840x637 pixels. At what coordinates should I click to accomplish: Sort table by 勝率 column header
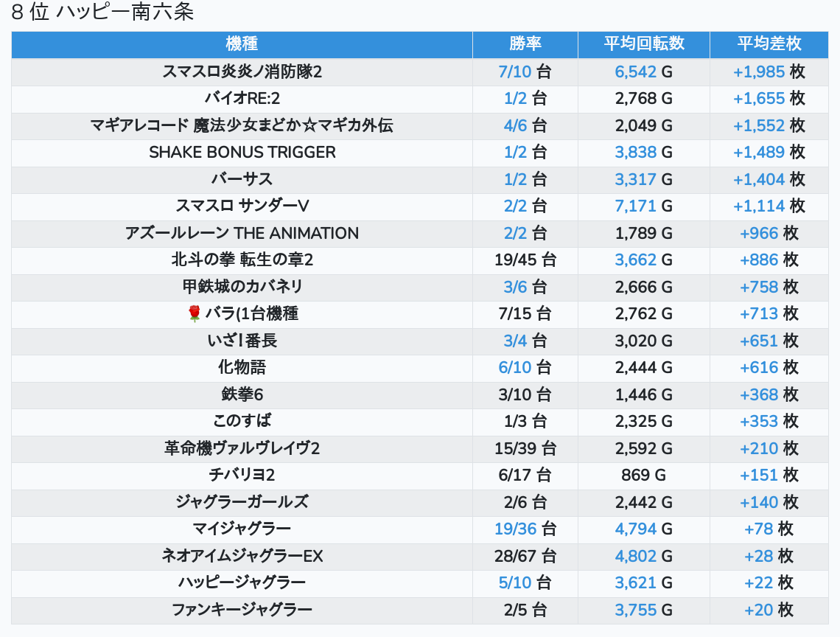[525, 44]
